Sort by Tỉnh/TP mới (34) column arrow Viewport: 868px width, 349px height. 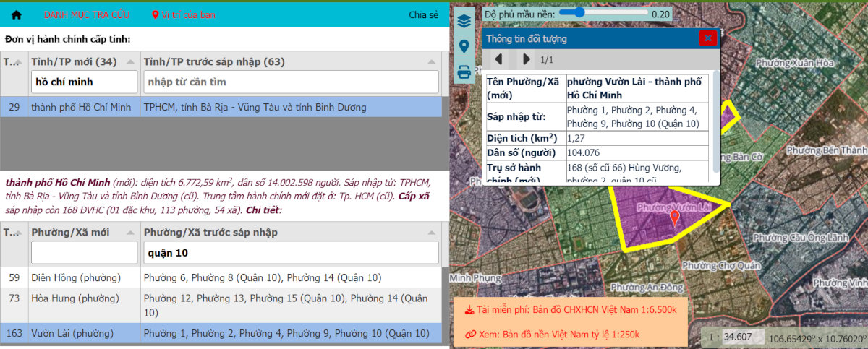click(130, 61)
